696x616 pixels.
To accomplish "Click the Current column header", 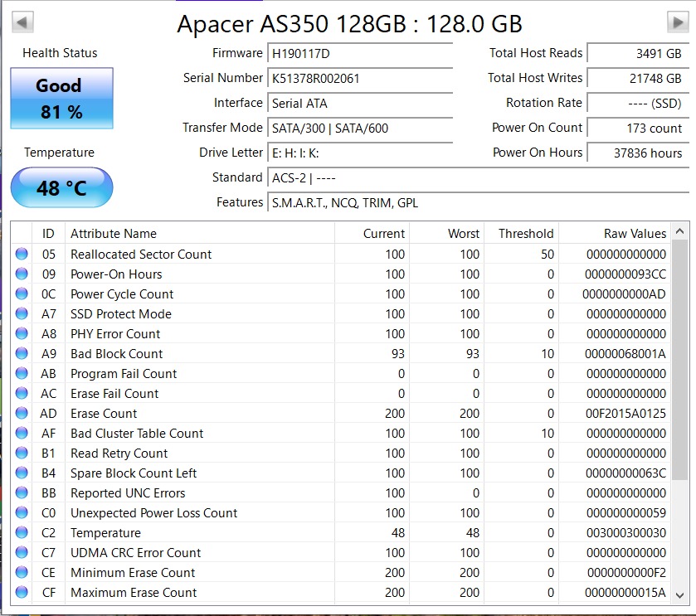I will click(x=372, y=233).
